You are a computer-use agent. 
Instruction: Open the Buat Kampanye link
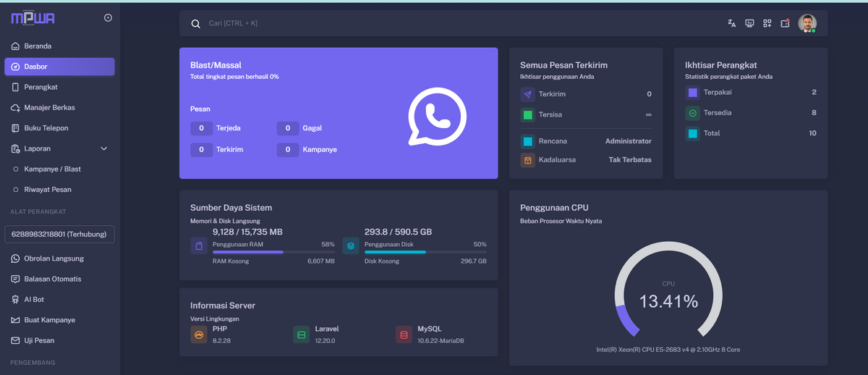point(49,320)
